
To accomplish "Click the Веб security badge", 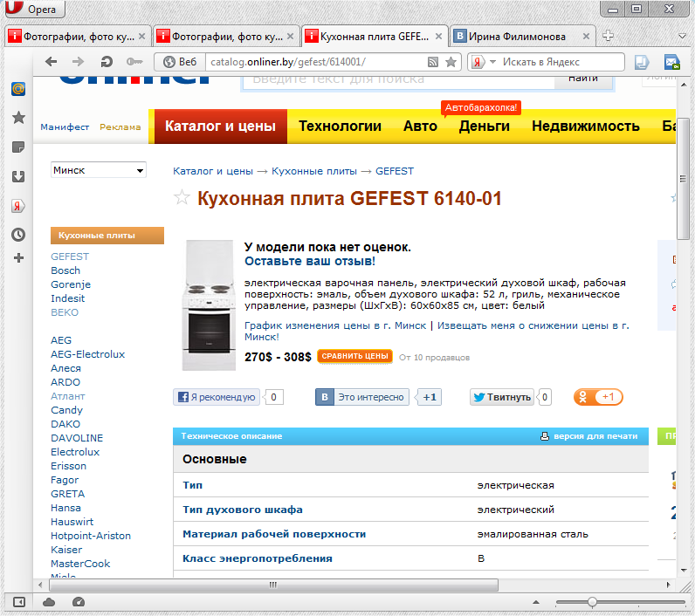I will click(x=180, y=62).
